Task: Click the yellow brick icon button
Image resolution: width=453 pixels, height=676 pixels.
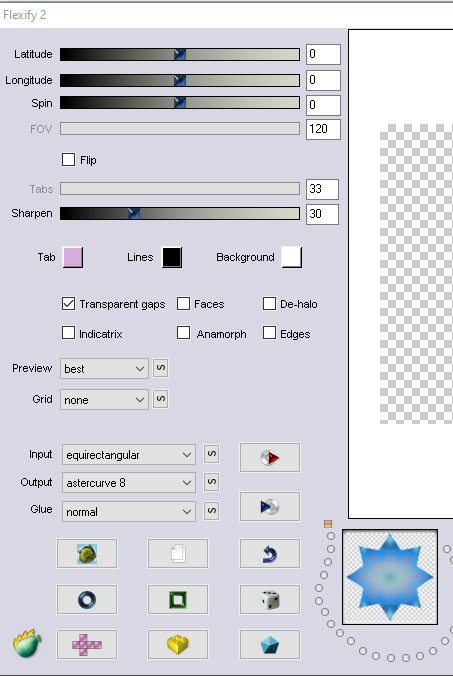Action: pyautogui.click(x=178, y=645)
